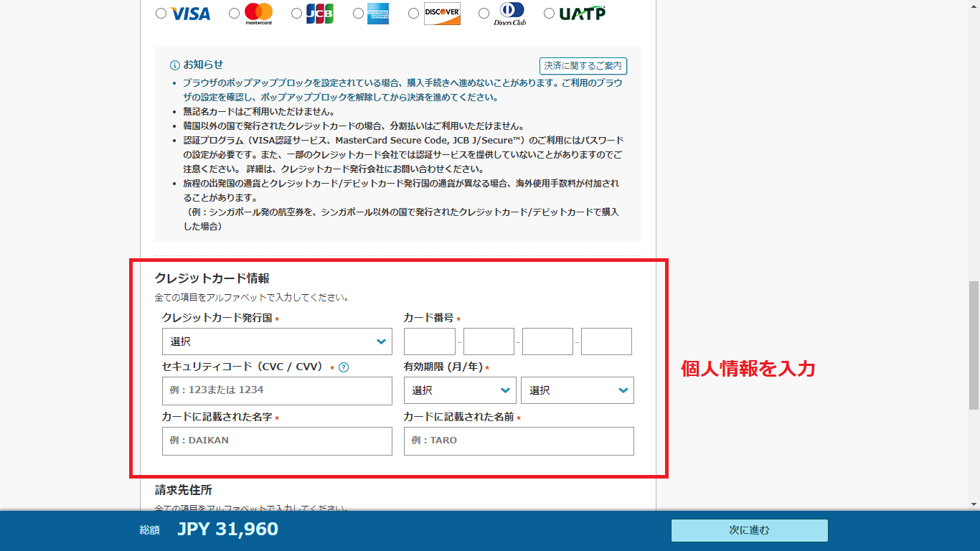Select the JCB radio button
The height and width of the screenshot is (551, 980).
[x=297, y=14]
